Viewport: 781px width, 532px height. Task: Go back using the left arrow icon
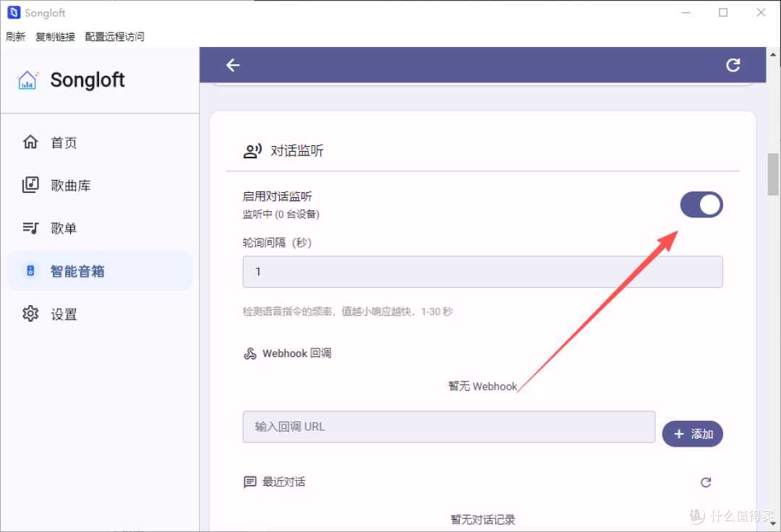233,65
